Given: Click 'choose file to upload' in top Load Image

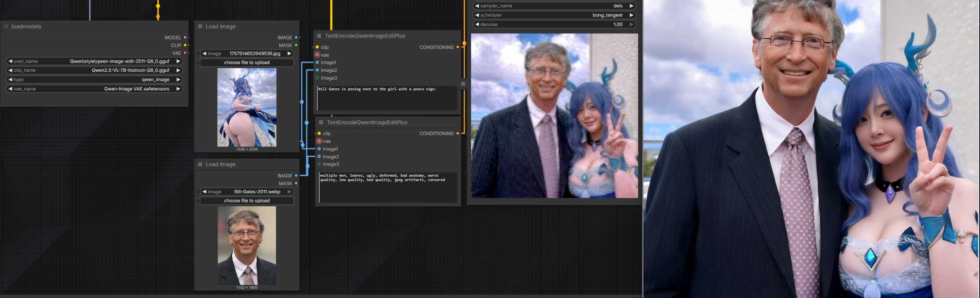Looking at the screenshot, I should pos(247,63).
